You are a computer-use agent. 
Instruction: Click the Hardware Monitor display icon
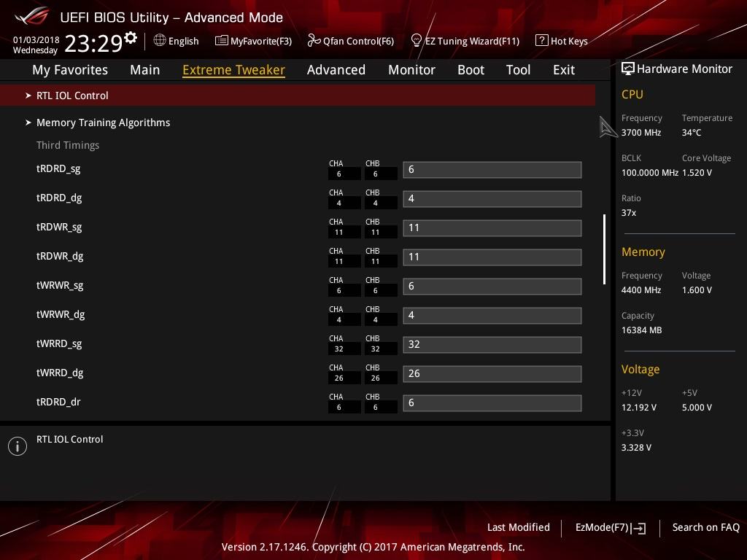pos(628,69)
